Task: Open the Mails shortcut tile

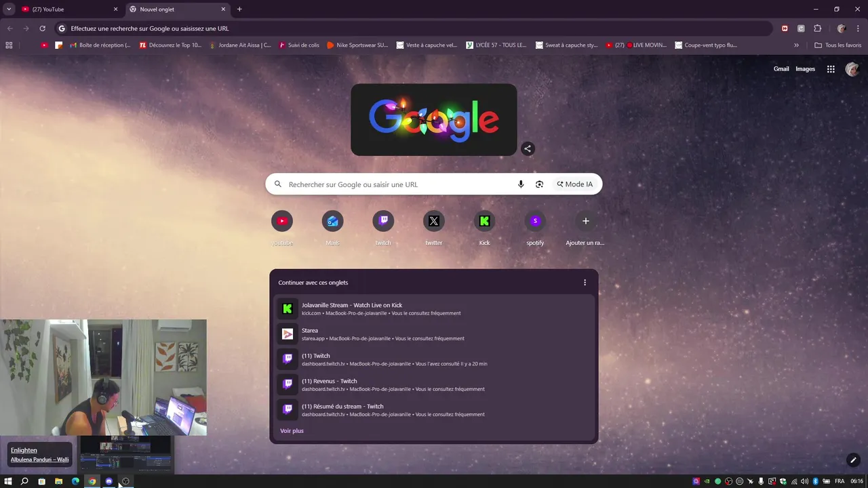Action: [332, 228]
